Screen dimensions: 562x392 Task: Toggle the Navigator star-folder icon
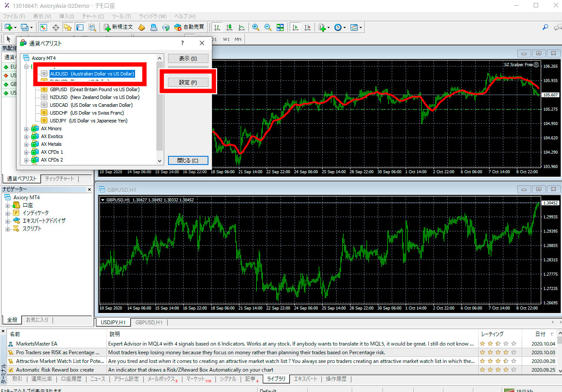[x=68, y=27]
